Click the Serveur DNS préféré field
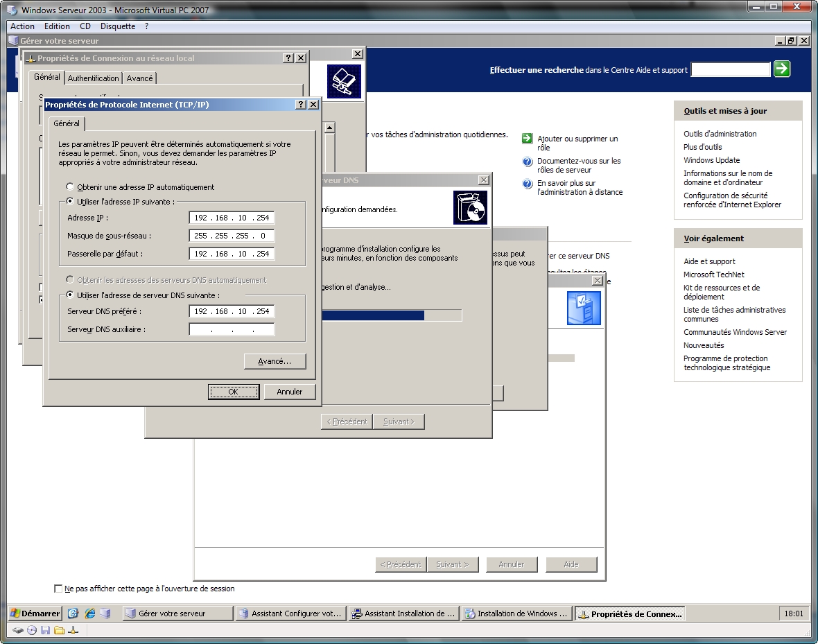 232,311
